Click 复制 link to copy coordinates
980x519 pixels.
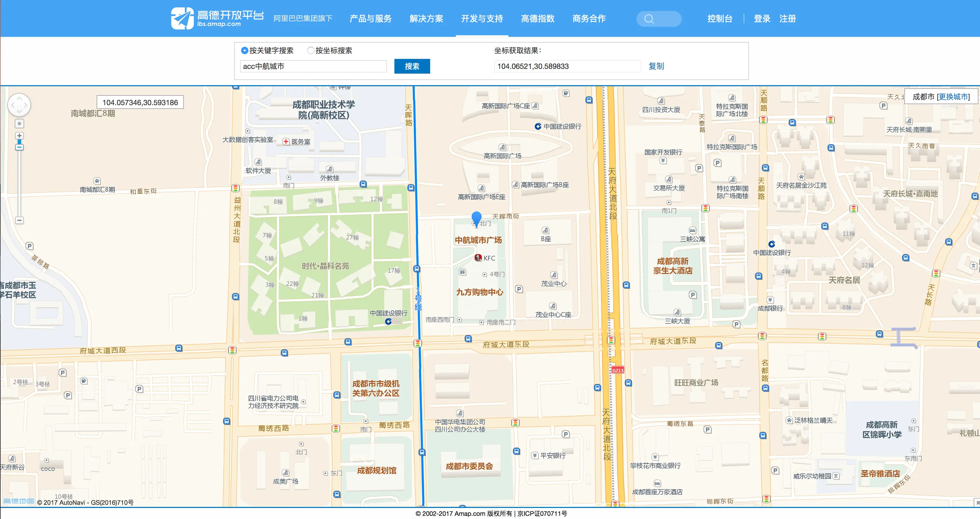(656, 66)
